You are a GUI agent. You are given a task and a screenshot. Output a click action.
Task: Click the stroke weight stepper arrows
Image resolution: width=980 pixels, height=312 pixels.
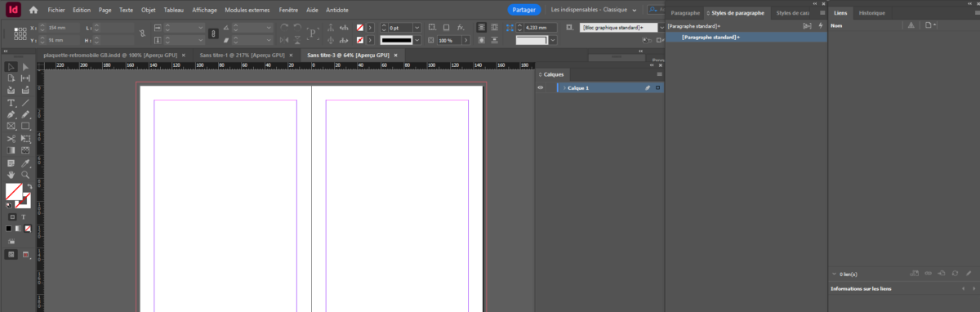pyautogui.click(x=383, y=28)
